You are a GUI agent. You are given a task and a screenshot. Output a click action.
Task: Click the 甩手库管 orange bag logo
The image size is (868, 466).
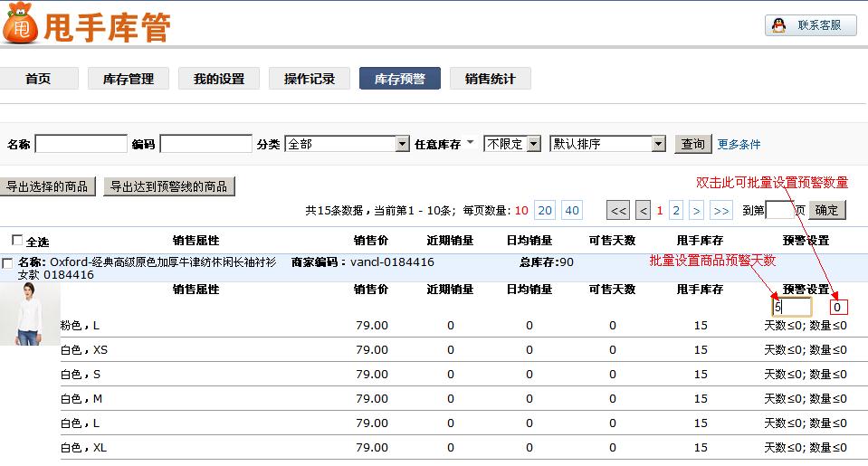coord(21,24)
